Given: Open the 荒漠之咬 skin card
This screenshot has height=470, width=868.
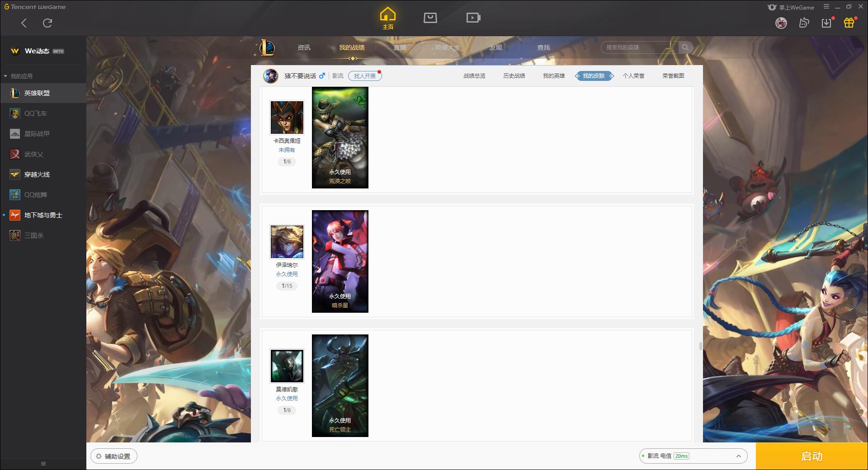Looking at the screenshot, I should click(x=340, y=137).
